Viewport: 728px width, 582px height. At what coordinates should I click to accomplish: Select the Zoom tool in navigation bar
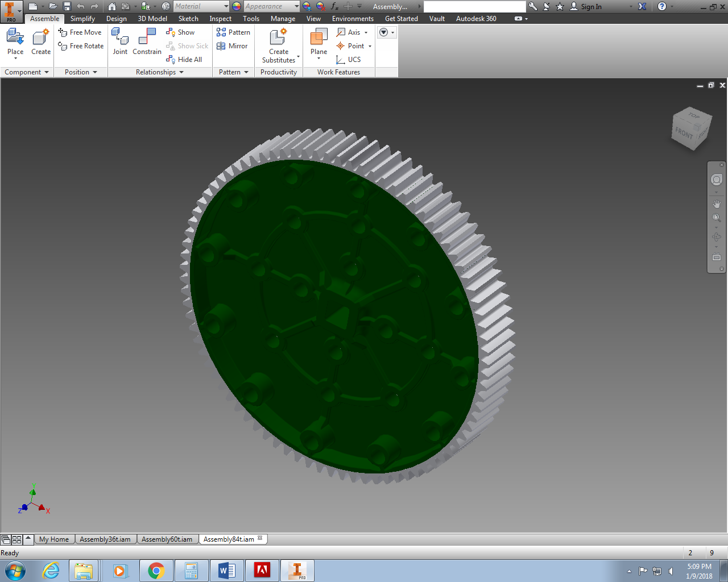coord(717,218)
